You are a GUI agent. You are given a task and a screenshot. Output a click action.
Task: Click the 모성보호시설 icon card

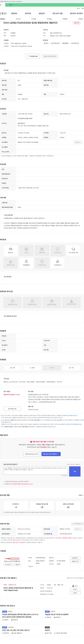[42, 263]
